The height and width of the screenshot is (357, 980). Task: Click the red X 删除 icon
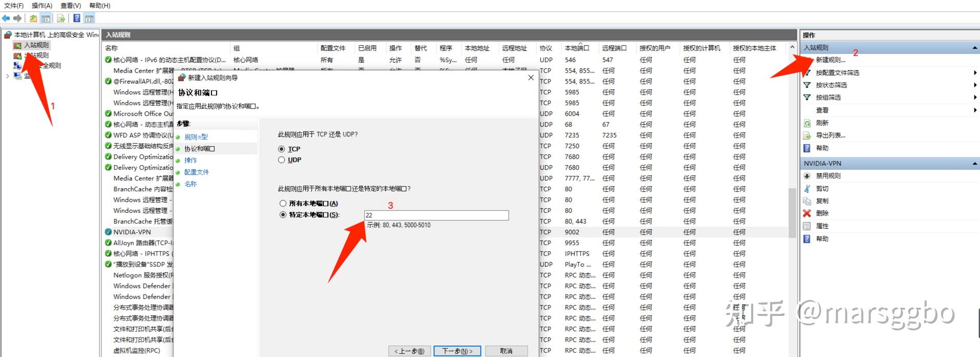click(x=807, y=213)
